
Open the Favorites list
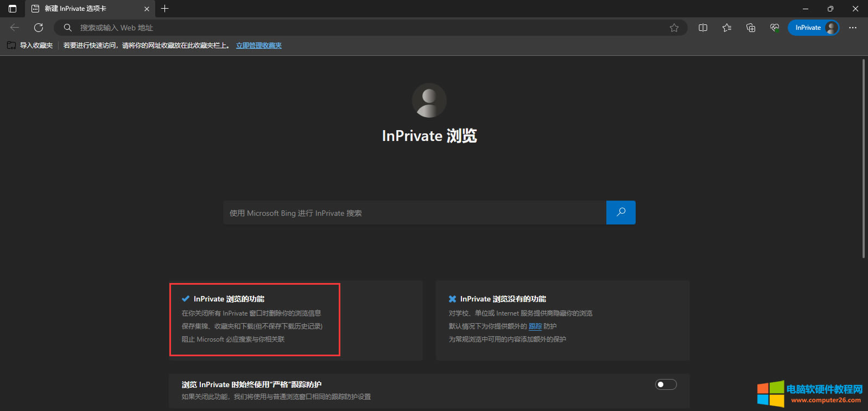(727, 28)
